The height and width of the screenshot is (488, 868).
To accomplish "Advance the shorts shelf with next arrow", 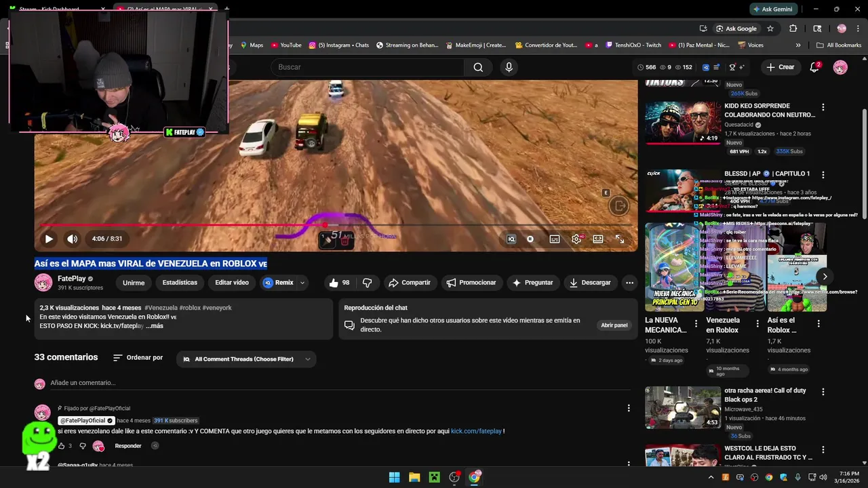I will pyautogui.click(x=825, y=277).
